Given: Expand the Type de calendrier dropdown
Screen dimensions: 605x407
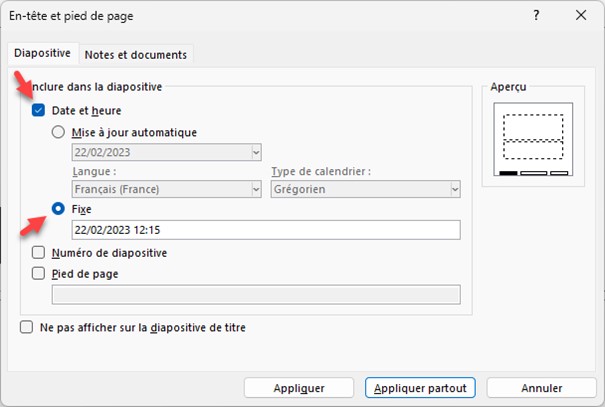Looking at the screenshot, I should coord(454,189).
